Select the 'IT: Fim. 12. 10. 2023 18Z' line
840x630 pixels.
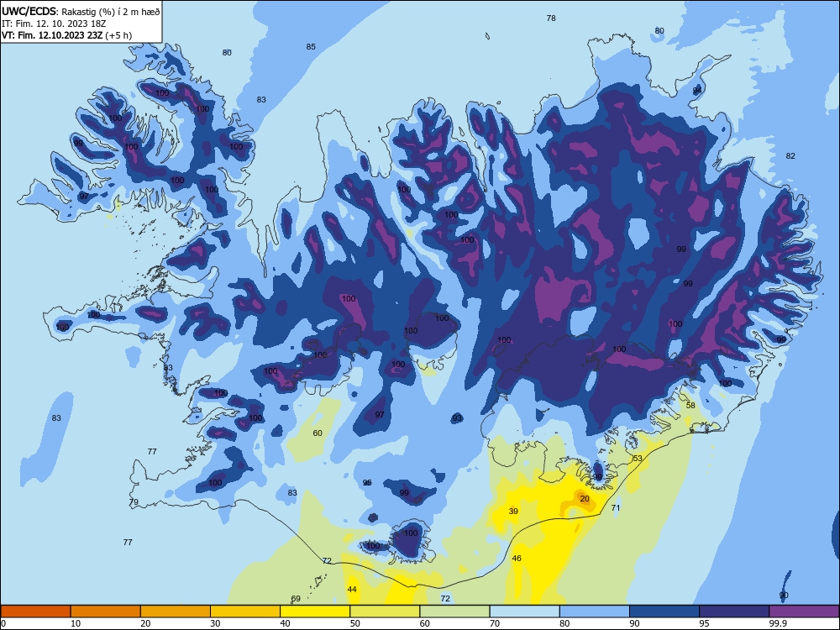54,24
